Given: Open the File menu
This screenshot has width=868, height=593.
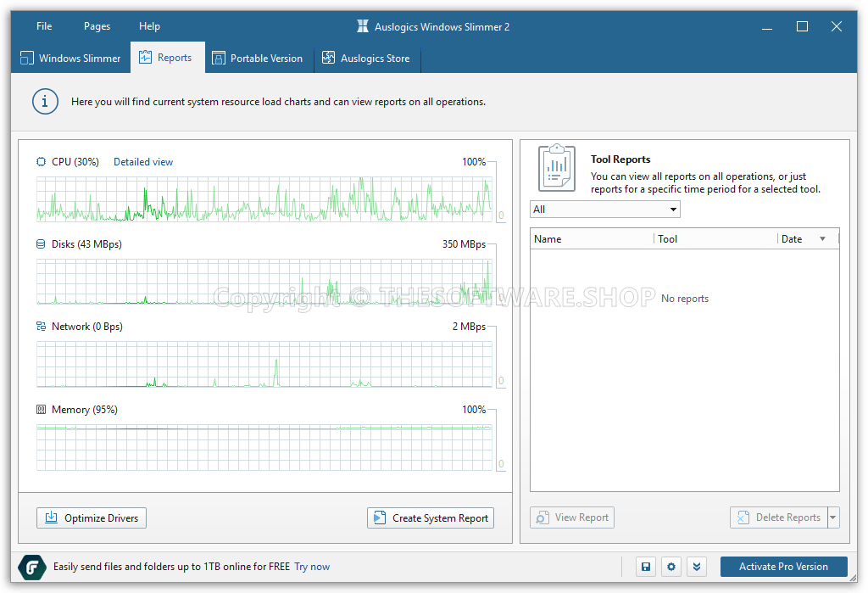Looking at the screenshot, I should [x=44, y=26].
